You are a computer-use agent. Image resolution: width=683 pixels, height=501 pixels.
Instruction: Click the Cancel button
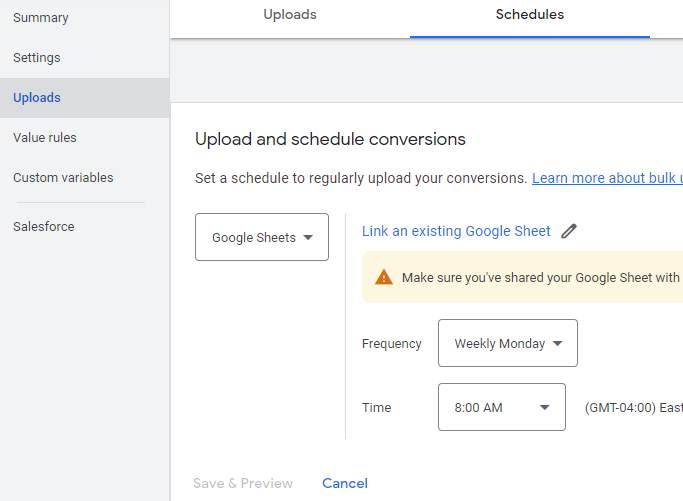click(345, 483)
